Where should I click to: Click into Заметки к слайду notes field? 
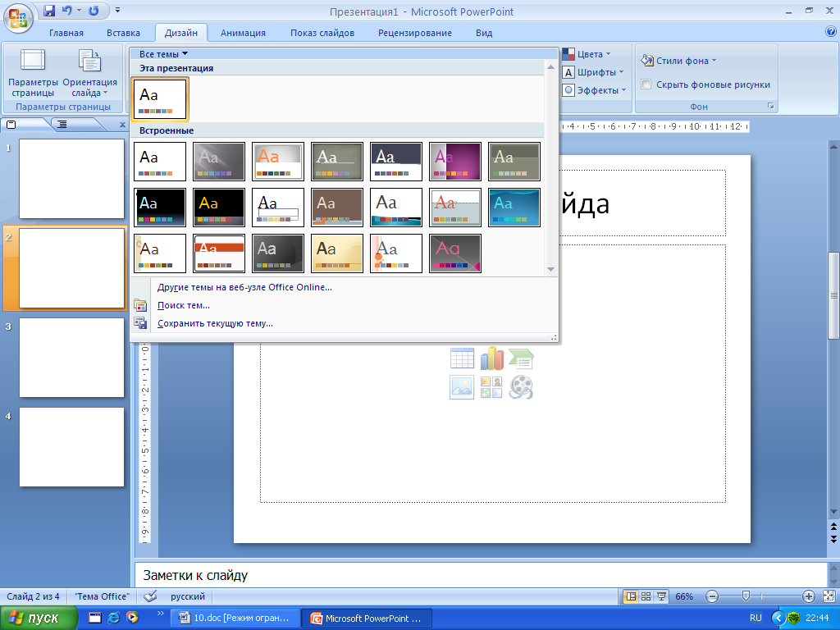coord(481,575)
